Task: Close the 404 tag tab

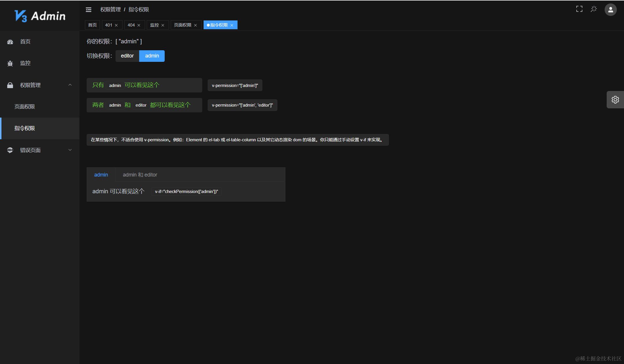Action: (139, 25)
